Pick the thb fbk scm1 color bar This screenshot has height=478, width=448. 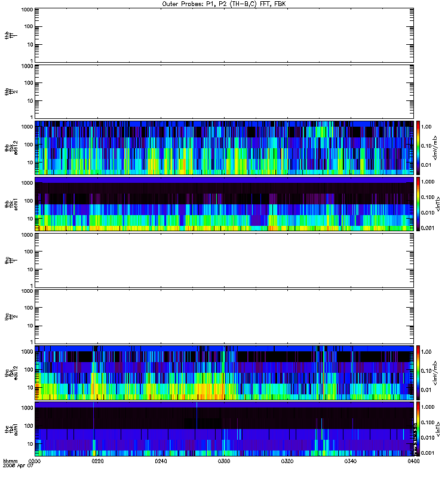click(418, 204)
